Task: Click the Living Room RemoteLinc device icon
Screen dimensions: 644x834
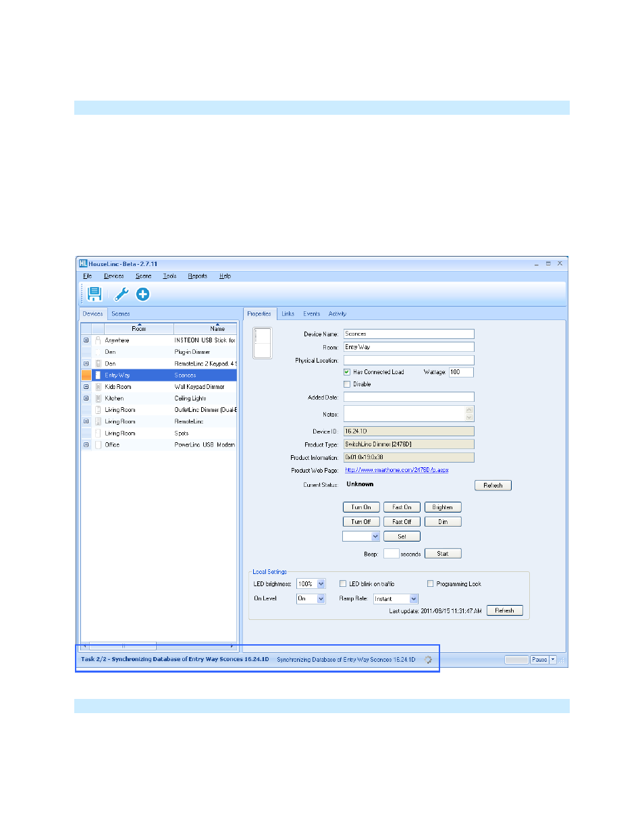Action: click(x=98, y=421)
